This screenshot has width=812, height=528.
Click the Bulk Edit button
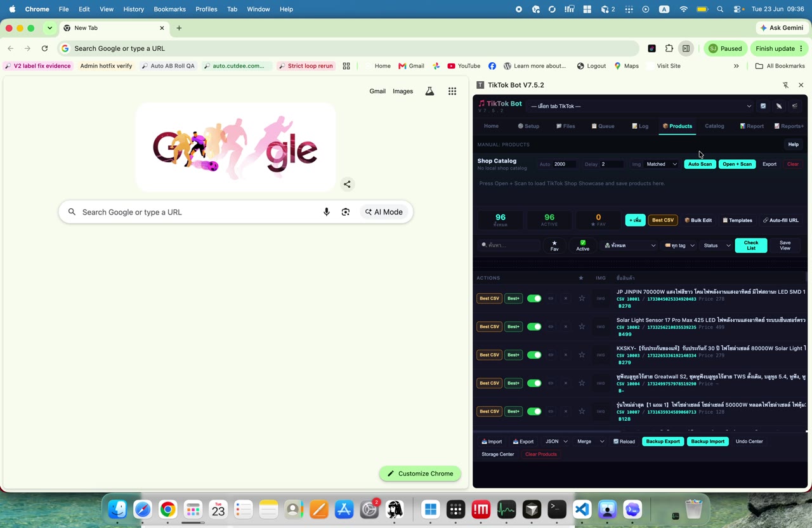(x=698, y=220)
